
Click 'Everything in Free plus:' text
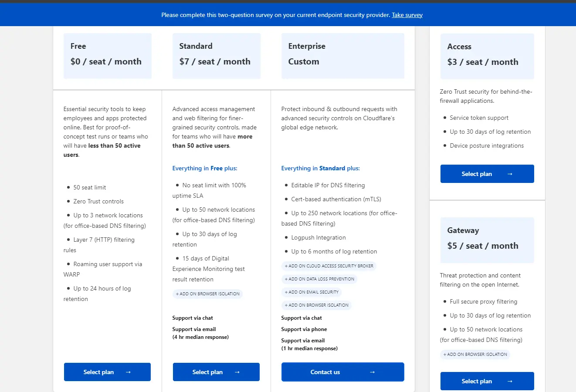(x=205, y=168)
